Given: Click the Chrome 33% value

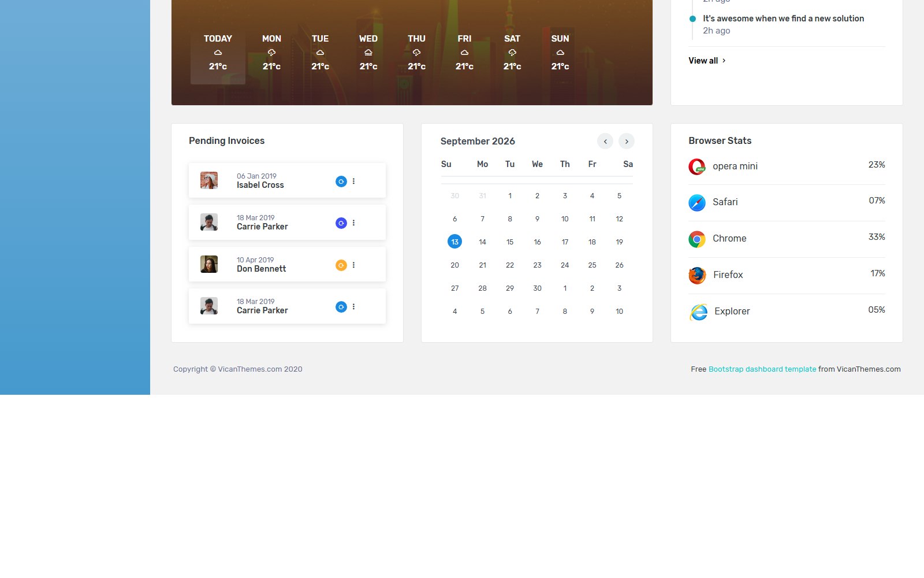Looking at the screenshot, I should tap(877, 237).
